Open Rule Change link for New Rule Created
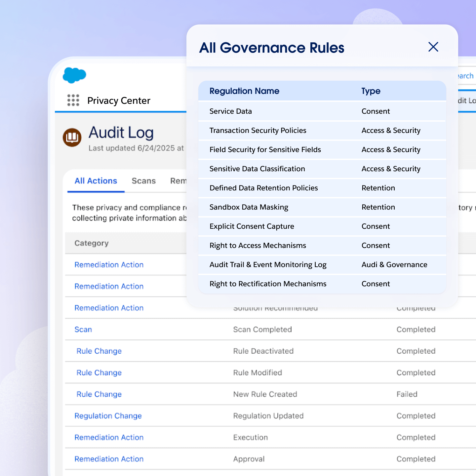This screenshot has height=476, width=476. tap(99, 394)
